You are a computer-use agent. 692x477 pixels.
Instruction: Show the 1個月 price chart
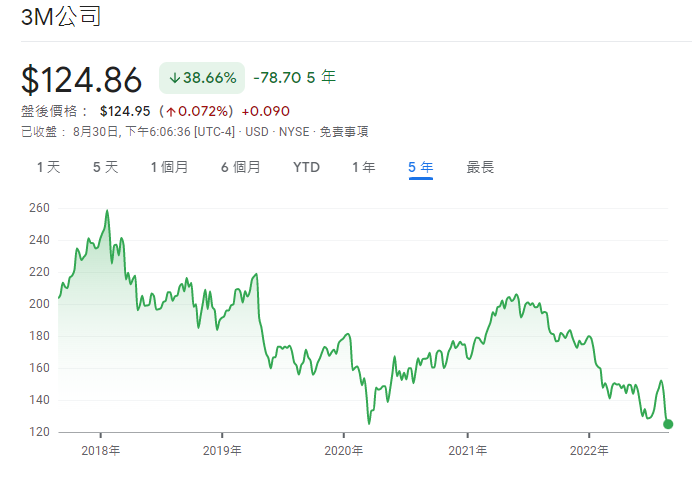(169, 167)
